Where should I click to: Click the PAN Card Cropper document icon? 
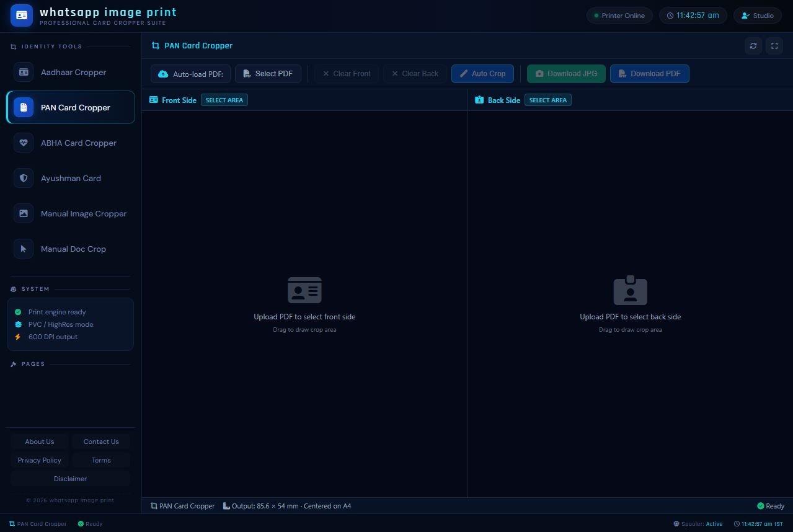[24, 107]
